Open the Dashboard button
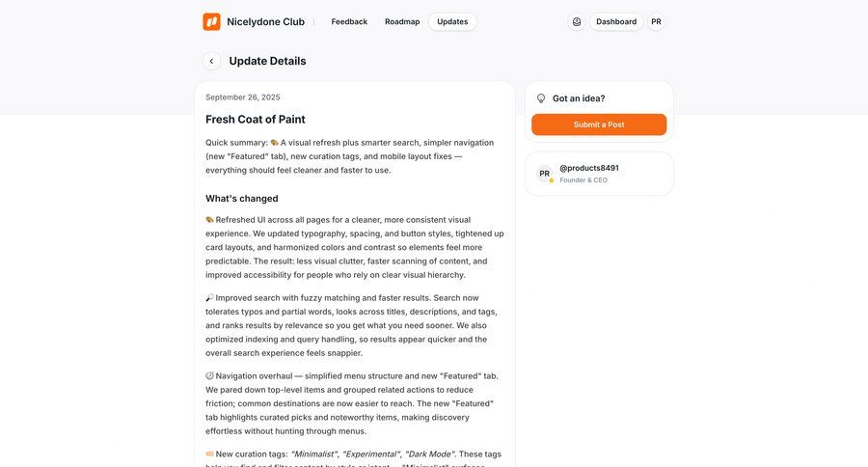The height and width of the screenshot is (467, 868). point(616,21)
